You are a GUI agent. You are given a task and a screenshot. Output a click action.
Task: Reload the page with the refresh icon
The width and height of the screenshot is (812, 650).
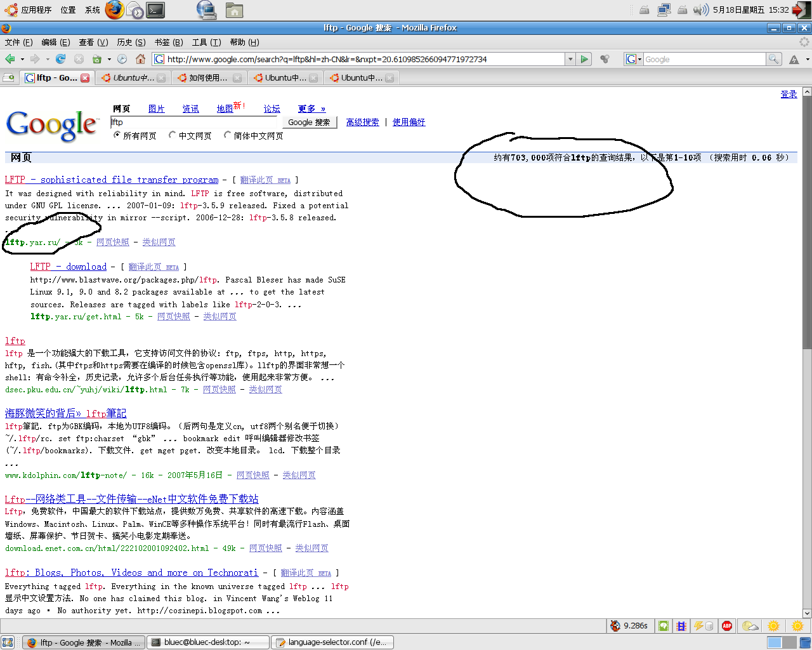pyautogui.click(x=61, y=59)
